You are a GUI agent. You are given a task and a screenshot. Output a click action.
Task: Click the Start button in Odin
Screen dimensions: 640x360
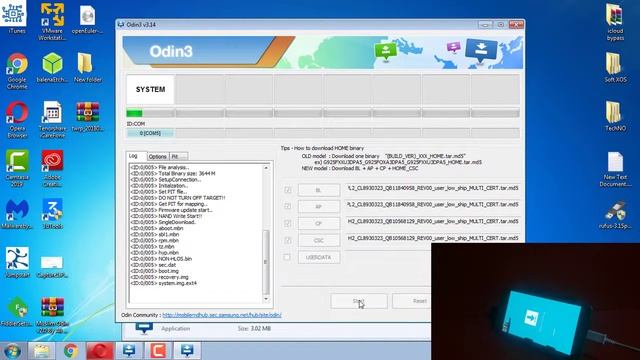pyautogui.click(x=359, y=301)
